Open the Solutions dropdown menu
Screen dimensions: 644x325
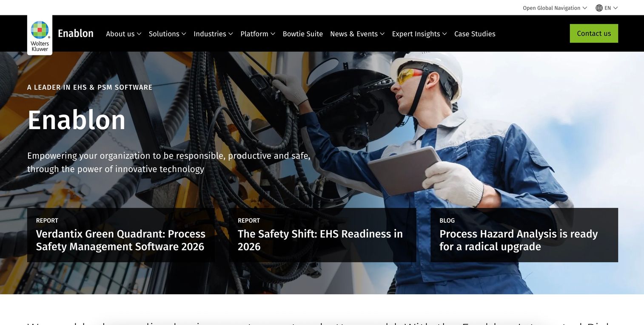(168, 34)
